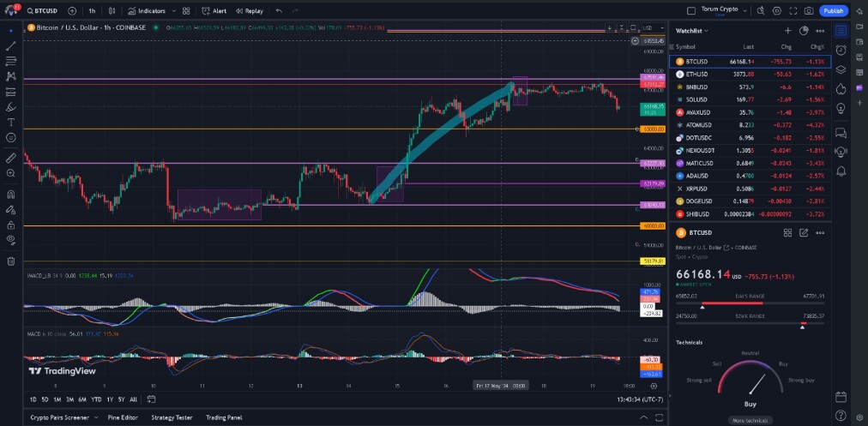The image size is (868, 426).
Task: Select the trend line drawing tool
Action: tap(11, 46)
